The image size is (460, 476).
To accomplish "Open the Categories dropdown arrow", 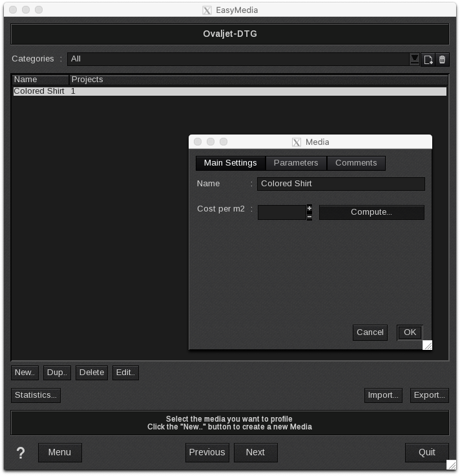I will pos(414,59).
